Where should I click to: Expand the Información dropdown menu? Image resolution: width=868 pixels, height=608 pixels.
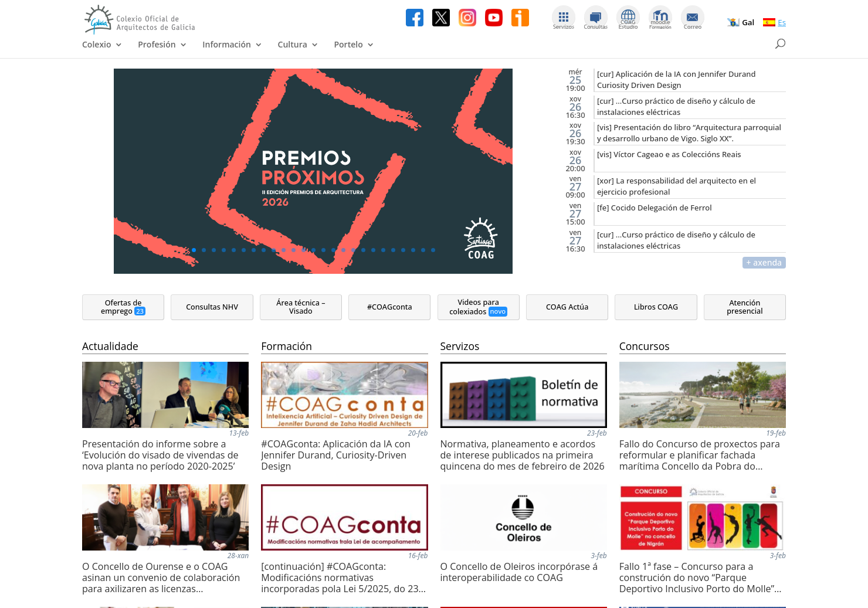[x=232, y=45]
